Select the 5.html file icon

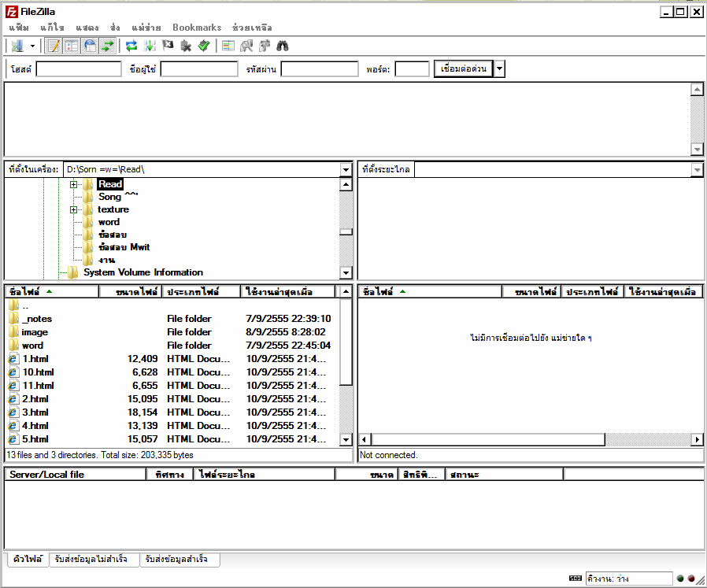tap(13, 439)
